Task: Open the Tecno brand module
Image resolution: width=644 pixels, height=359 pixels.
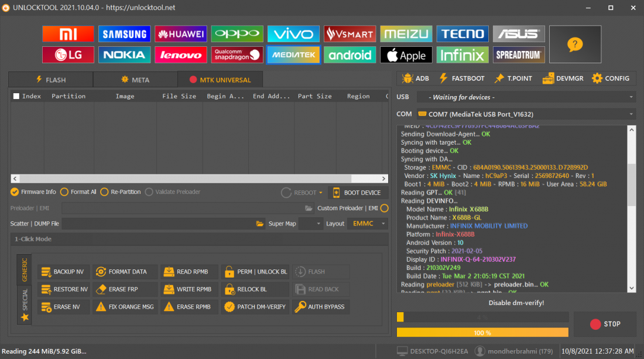Action: [463, 34]
